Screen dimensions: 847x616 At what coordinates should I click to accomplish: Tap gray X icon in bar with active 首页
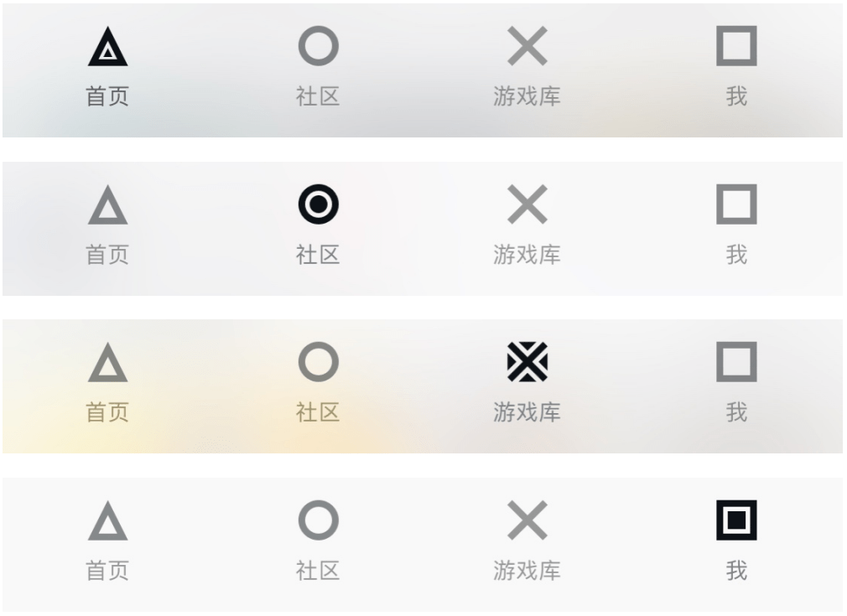point(527,46)
